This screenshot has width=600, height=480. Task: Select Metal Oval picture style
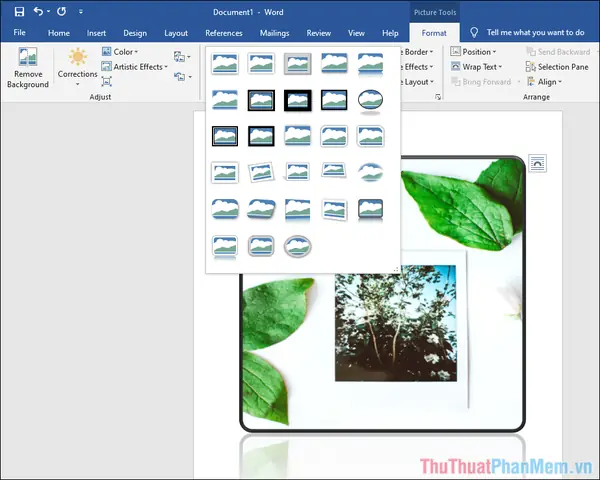[298, 246]
